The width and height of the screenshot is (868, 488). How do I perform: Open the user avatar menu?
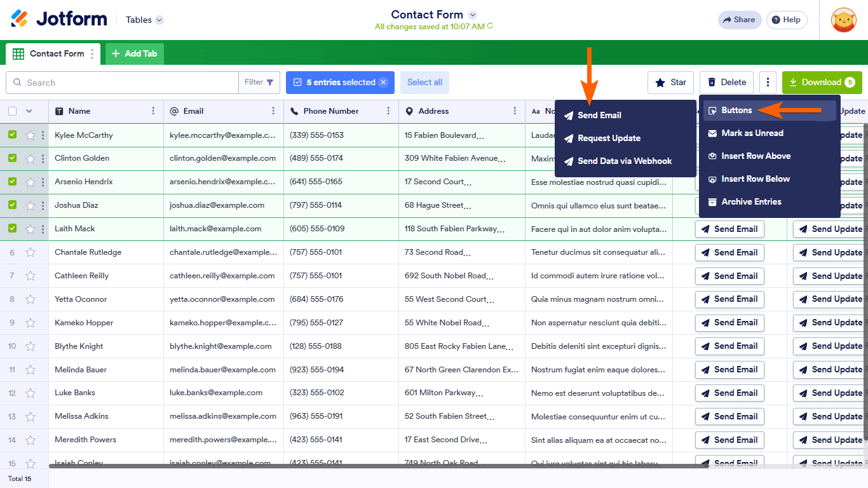(x=844, y=20)
